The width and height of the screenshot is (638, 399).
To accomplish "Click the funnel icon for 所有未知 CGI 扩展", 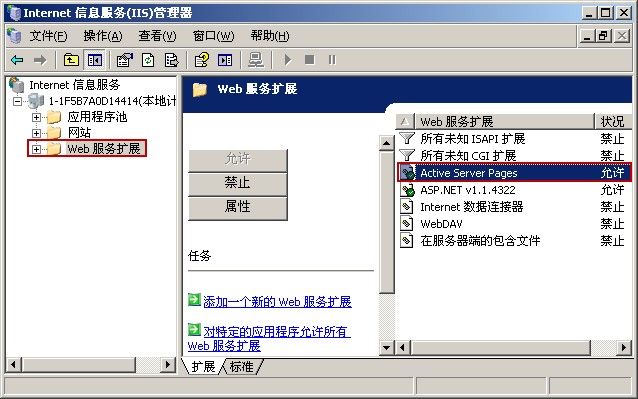I will click(406, 155).
